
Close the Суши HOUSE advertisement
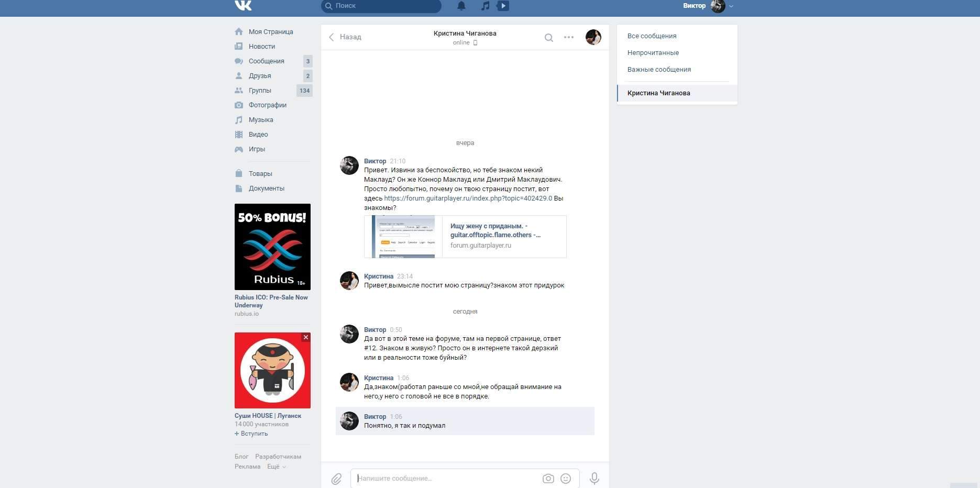click(x=306, y=338)
